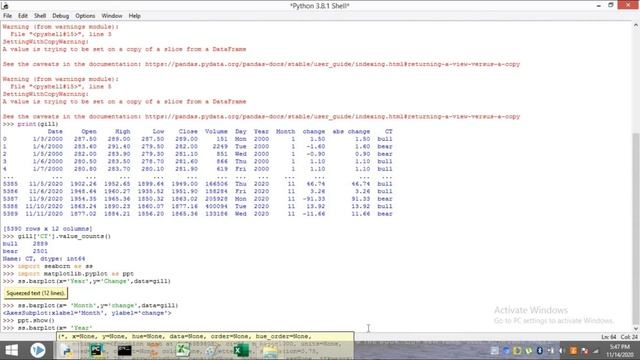Viewport: 640px width, 360px height.
Task: Click second pandas documentation URL in warning
Action: click(x=332, y=116)
